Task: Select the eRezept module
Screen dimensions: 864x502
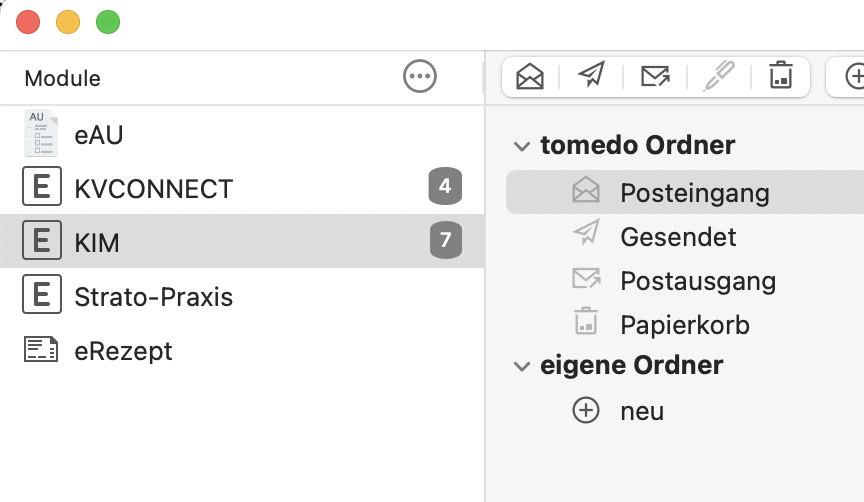Action: click(x=242, y=350)
